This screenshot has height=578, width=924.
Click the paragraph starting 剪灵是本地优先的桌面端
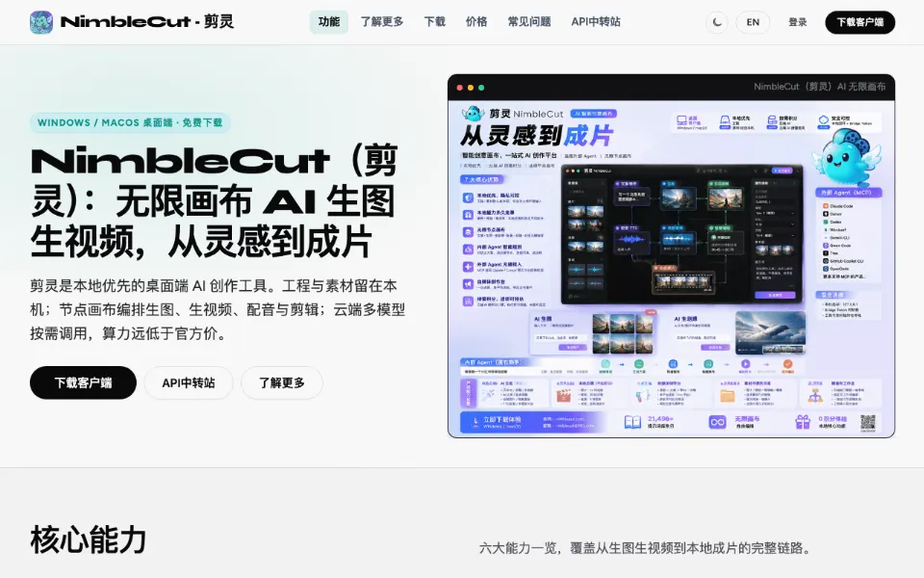coord(218,309)
